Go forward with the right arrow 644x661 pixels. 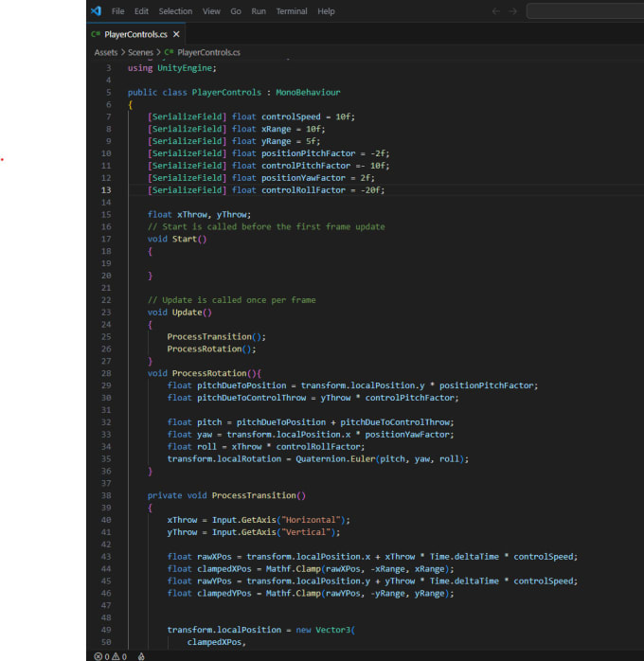pyautogui.click(x=512, y=11)
